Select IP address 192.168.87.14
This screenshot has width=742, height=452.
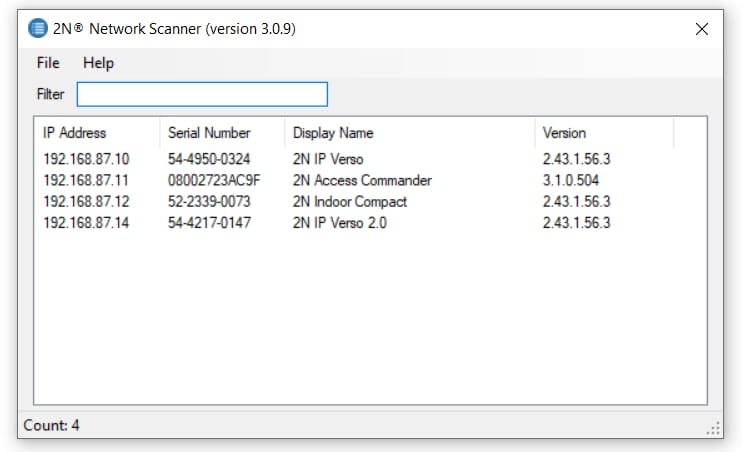point(86,223)
